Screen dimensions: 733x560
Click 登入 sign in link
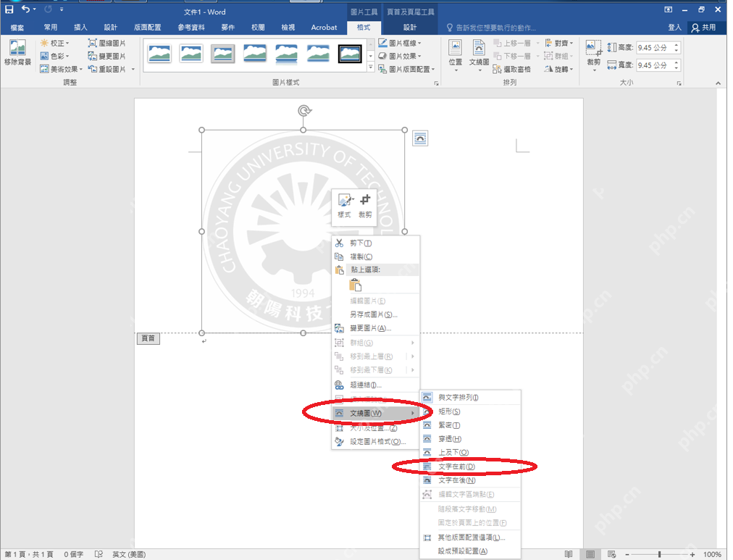pyautogui.click(x=674, y=28)
